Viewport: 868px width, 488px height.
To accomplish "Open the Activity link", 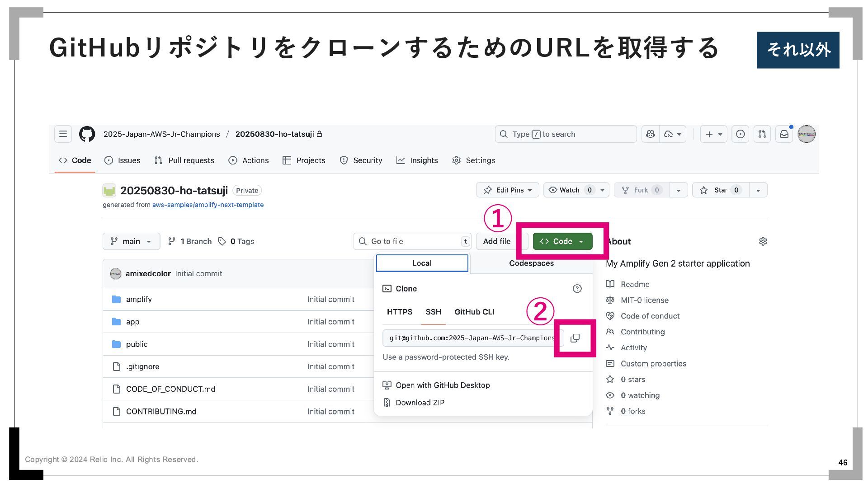I will click(x=627, y=347).
